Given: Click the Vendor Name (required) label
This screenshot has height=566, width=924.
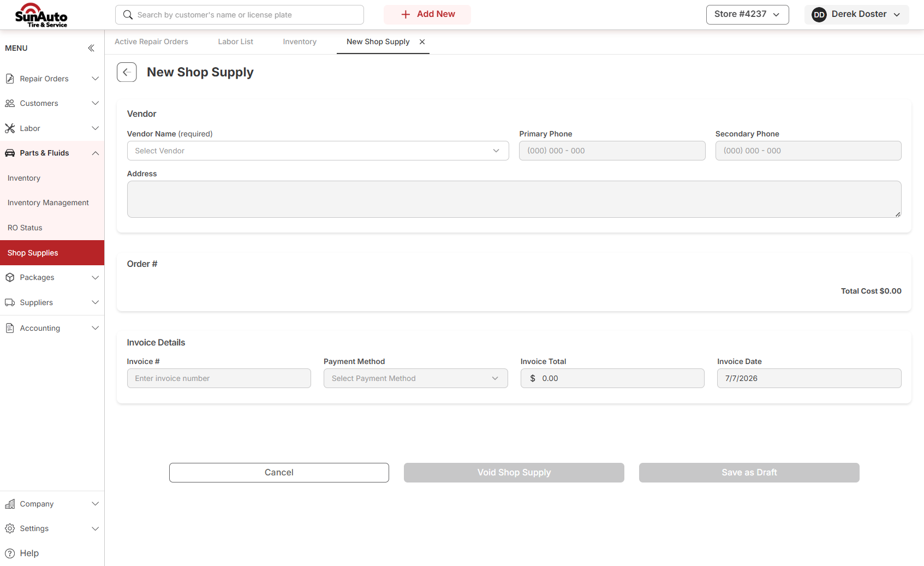Looking at the screenshot, I should point(170,134).
